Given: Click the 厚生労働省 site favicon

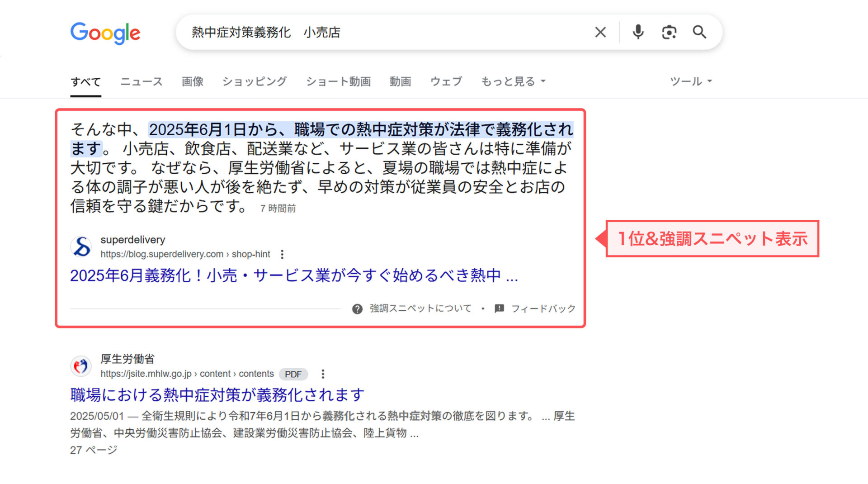Looking at the screenshot, I should 81,366.
